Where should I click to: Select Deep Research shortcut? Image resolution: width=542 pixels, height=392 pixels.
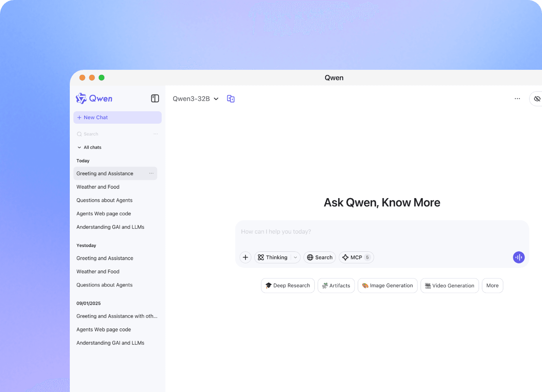pyautogui.click(x=288, y=286)
